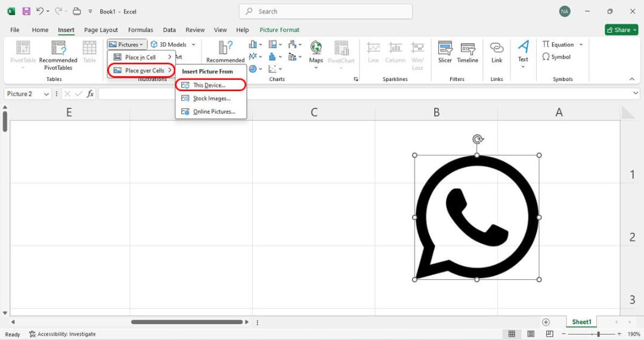The image size is (644, 340).
Task: Insert a Timeline filter
Action: click(x=467, y=52)
